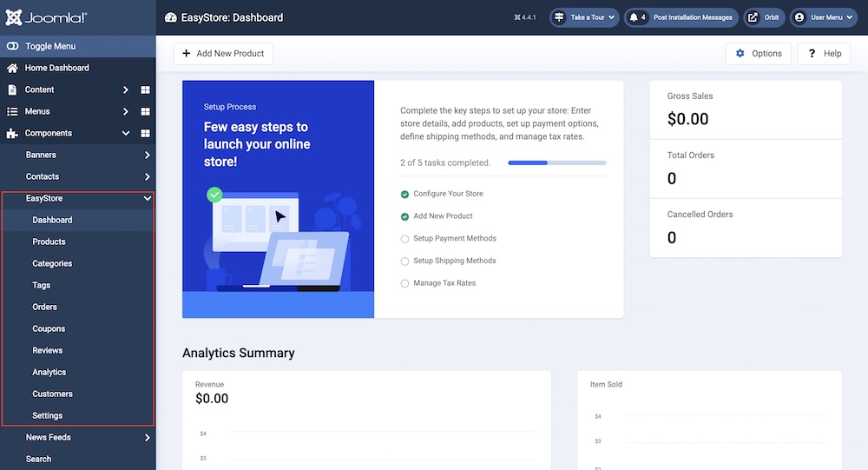Click the notifications bell icon
Screen dimensions: 868x470
635,17
